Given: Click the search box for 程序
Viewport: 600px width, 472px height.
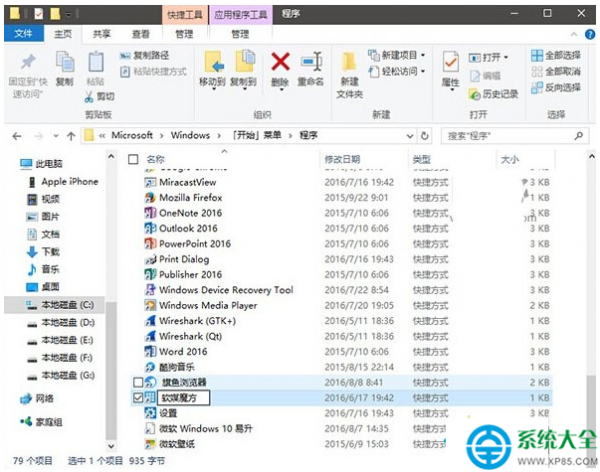Looking at the screenshot, I should [515, 136].
